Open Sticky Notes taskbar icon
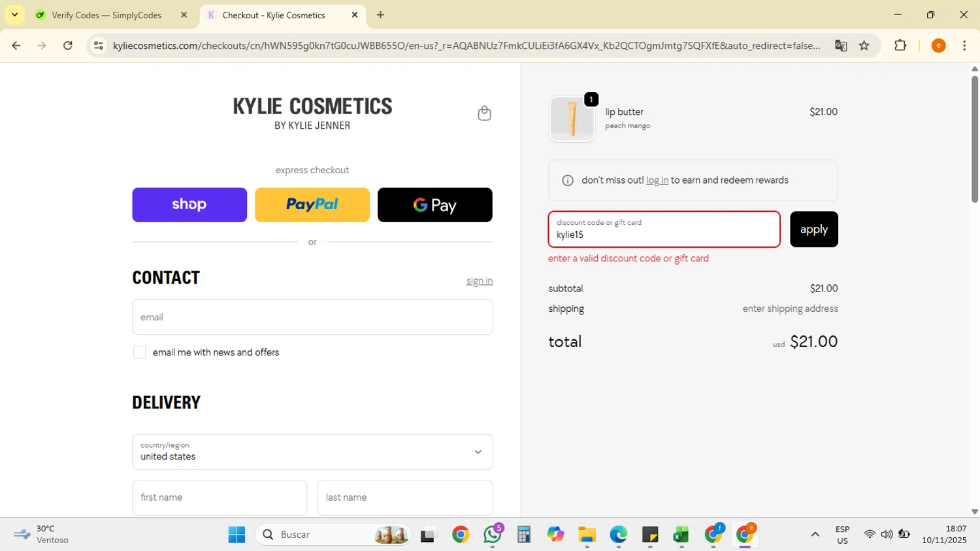Screen dimensions: 980x551 coord(650,535)
